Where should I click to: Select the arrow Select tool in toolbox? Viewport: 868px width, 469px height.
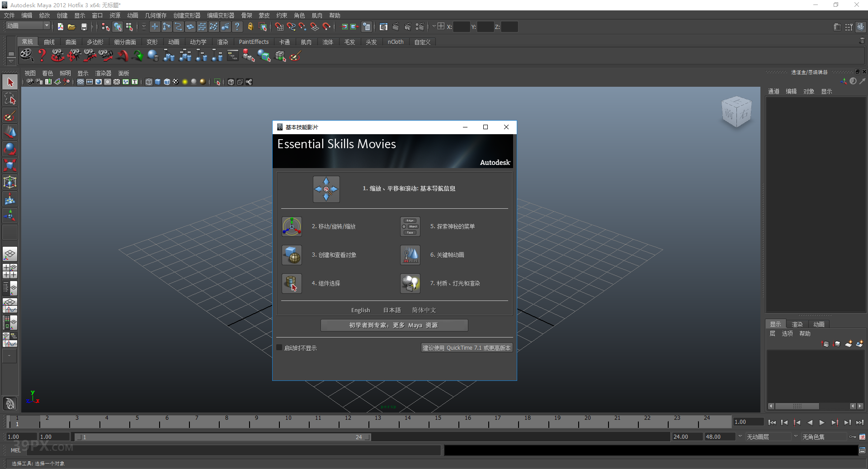(10, 82)
